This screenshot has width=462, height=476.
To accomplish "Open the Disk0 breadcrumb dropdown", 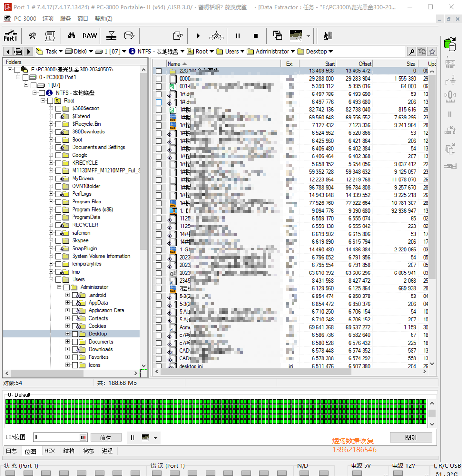I will (x=90, y=52).
